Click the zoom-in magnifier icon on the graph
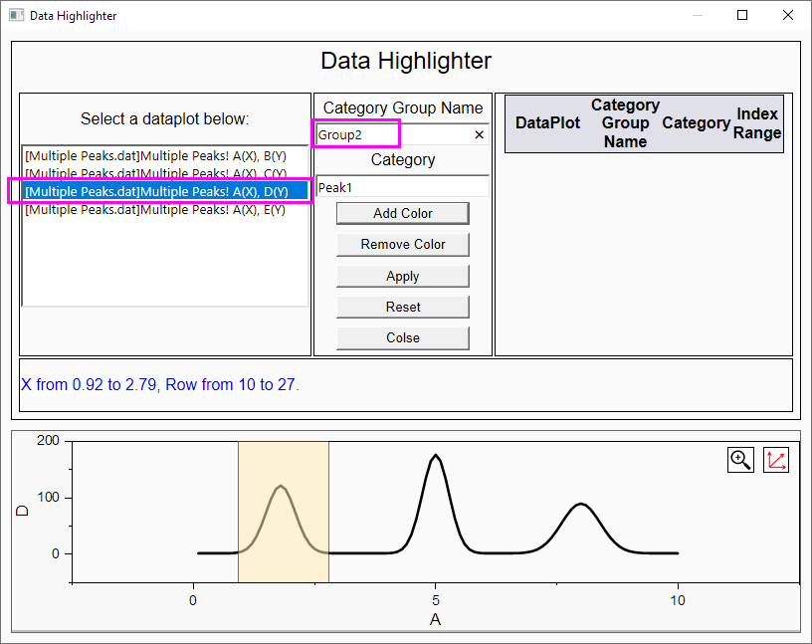 click(x=740, y=459)
